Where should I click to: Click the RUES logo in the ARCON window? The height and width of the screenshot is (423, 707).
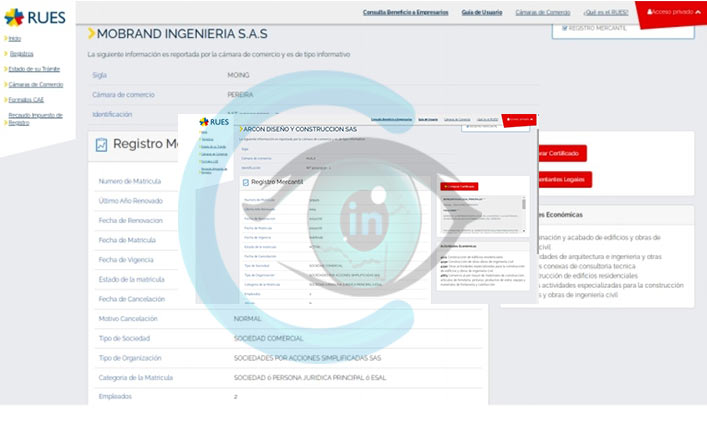(214, 122)
